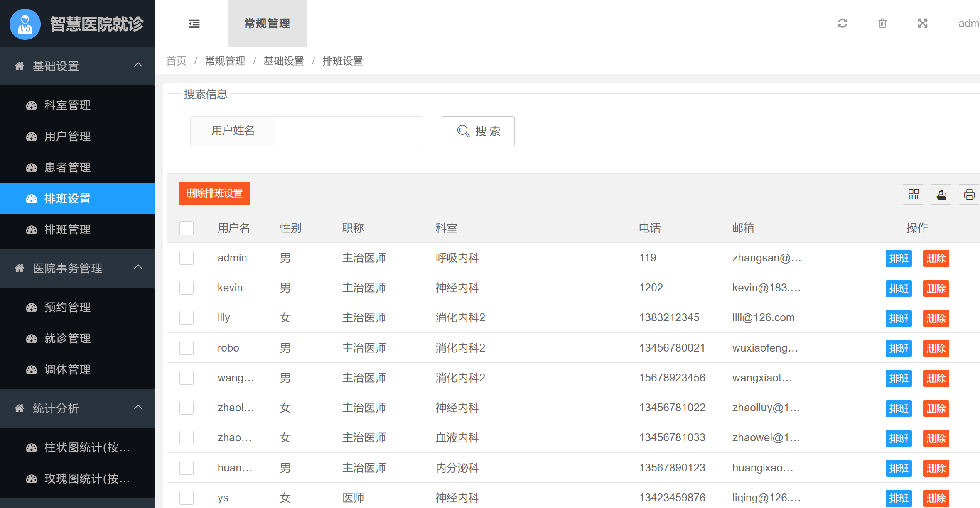Click 删除 button for robo
The width and height of the screenshot is (980, 508).
click(936, 348)
